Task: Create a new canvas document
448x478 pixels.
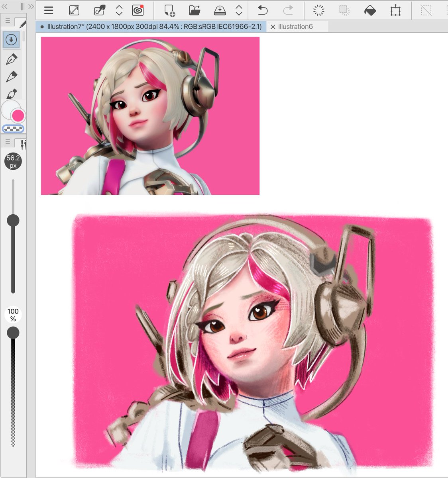Action: (x=169, y=10)
